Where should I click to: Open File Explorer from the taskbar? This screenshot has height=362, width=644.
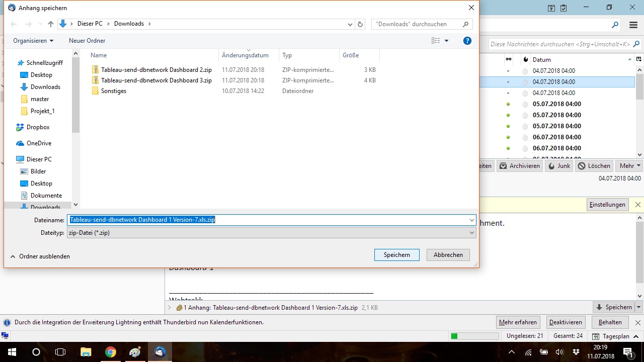click(86, 352)
